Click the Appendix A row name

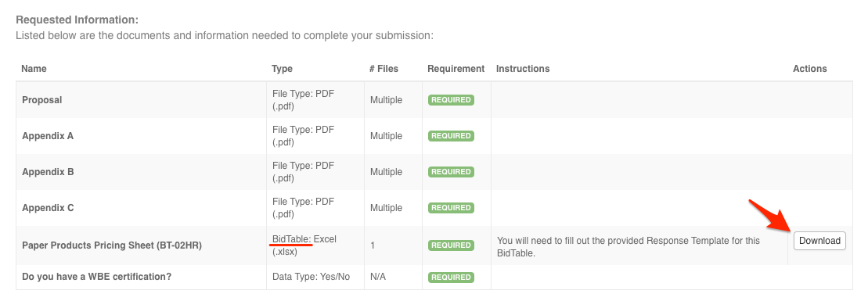(x=48, y=136)
